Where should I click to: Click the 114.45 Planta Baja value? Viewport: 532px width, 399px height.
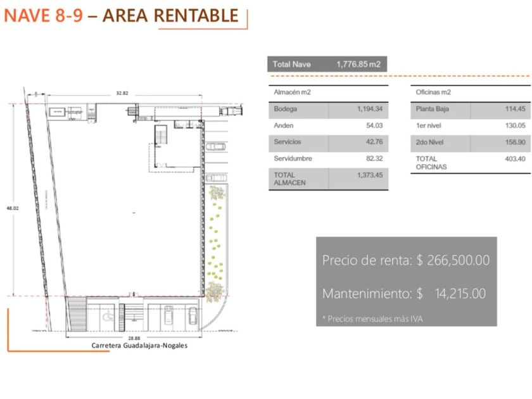(515, 109)
